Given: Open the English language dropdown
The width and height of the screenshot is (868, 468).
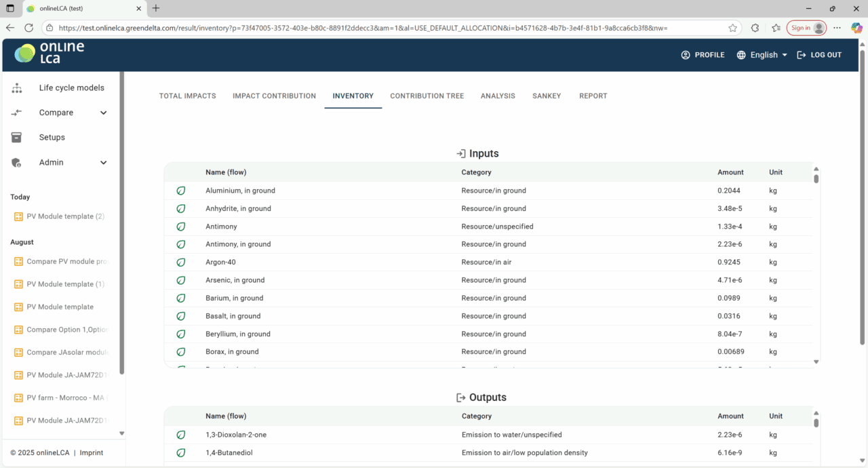Looking at the screenshot, I should coord(762,55).
